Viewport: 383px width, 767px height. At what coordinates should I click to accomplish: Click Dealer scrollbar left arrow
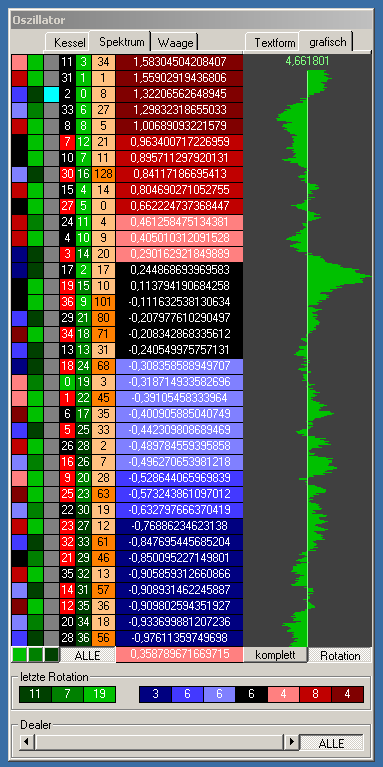tap(27, 742)
